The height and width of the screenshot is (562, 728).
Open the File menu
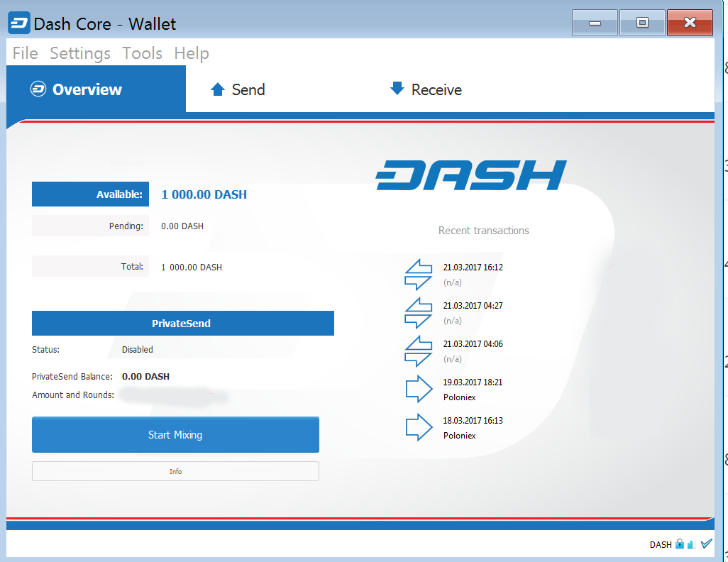coord(25,53)
